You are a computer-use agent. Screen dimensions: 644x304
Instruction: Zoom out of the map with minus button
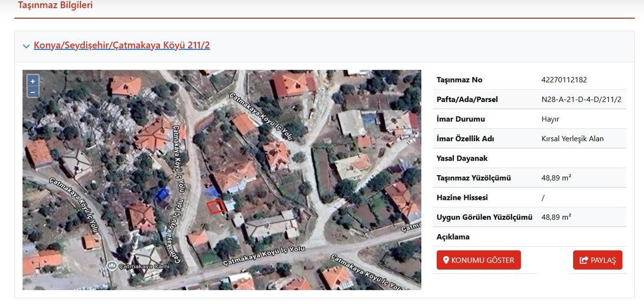pos(33,92)
